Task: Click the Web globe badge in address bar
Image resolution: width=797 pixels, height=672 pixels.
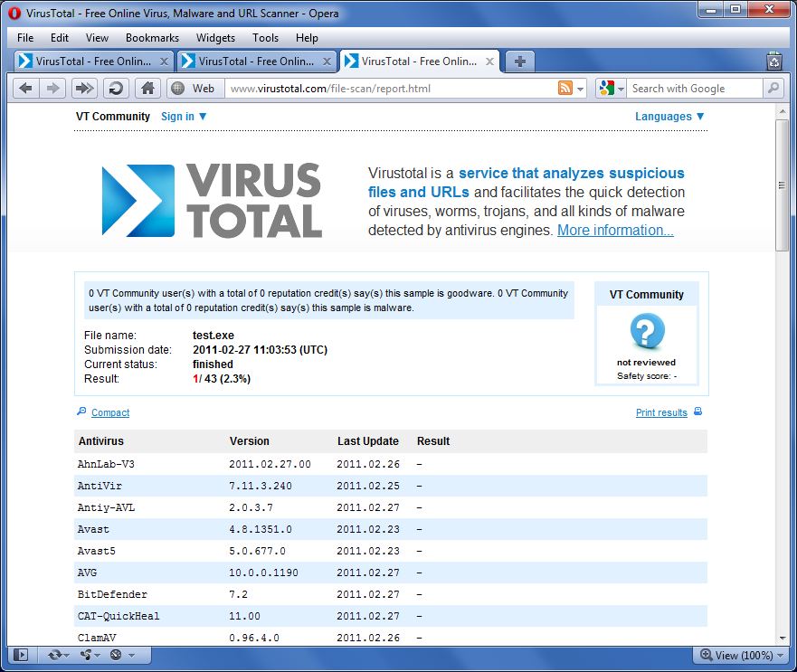Action: 195,89
